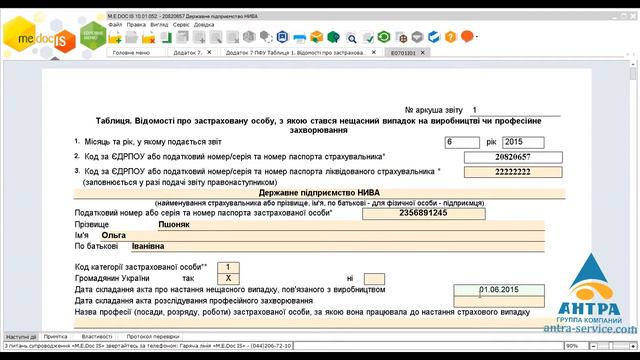Click the gray envelope hexagon icon
The image size is (640, 360).
[x=417, y=37]
